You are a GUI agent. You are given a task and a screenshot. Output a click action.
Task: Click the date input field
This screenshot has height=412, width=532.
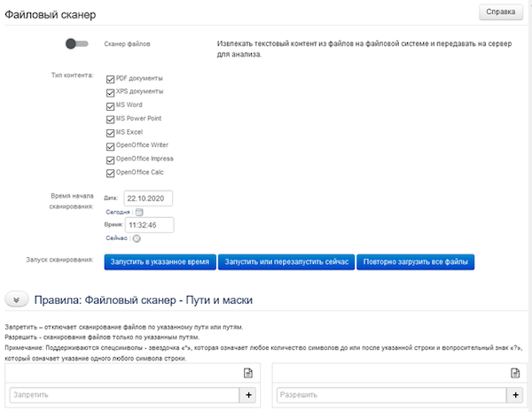point(148,198)
